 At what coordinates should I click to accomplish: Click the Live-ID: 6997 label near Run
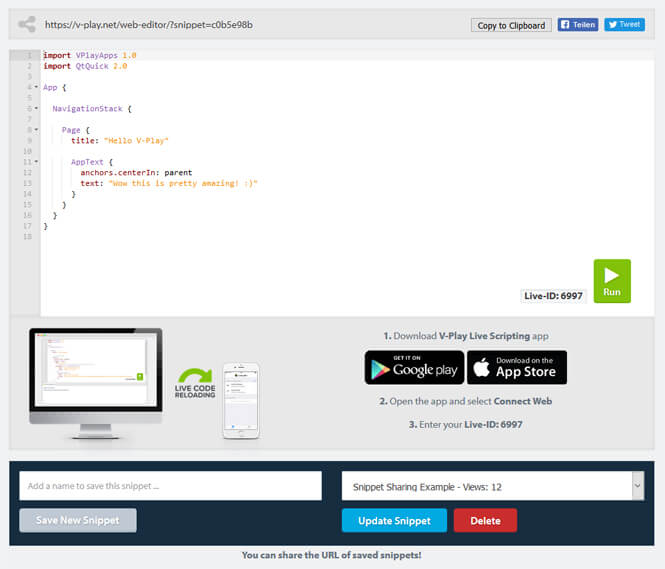coord(553,296)
